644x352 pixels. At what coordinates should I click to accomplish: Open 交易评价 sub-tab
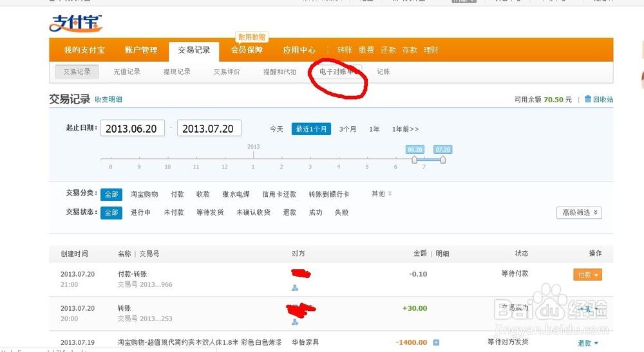click(227, 71)
